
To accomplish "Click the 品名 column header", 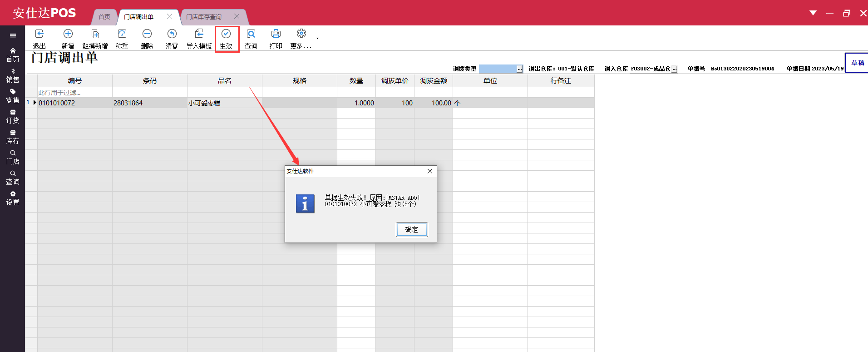I will tap(225, 80).
